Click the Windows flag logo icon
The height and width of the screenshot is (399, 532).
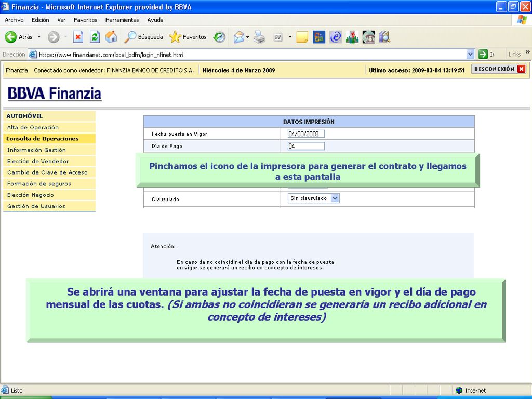(x=522, y=20)
